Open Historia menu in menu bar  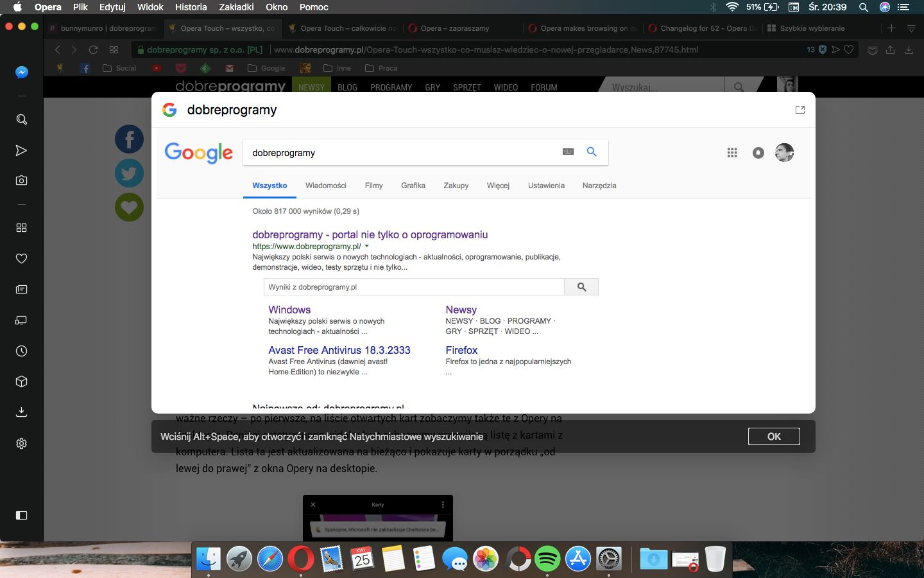191,7
